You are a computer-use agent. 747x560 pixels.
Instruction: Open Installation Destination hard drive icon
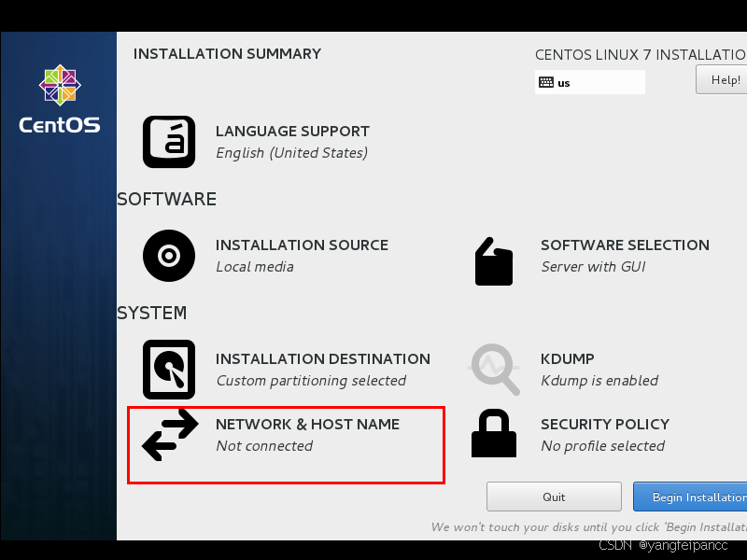tap(169, 370)
